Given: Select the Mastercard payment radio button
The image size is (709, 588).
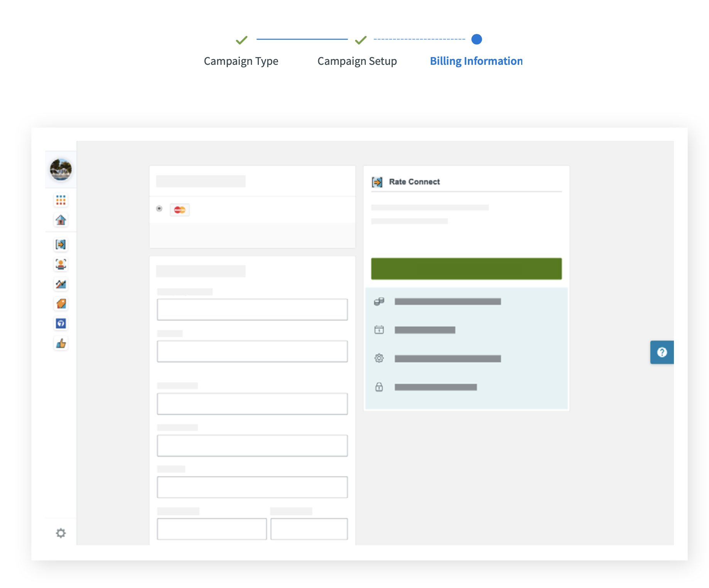Looking at the screenshot, I should click(x=159, y=209).
